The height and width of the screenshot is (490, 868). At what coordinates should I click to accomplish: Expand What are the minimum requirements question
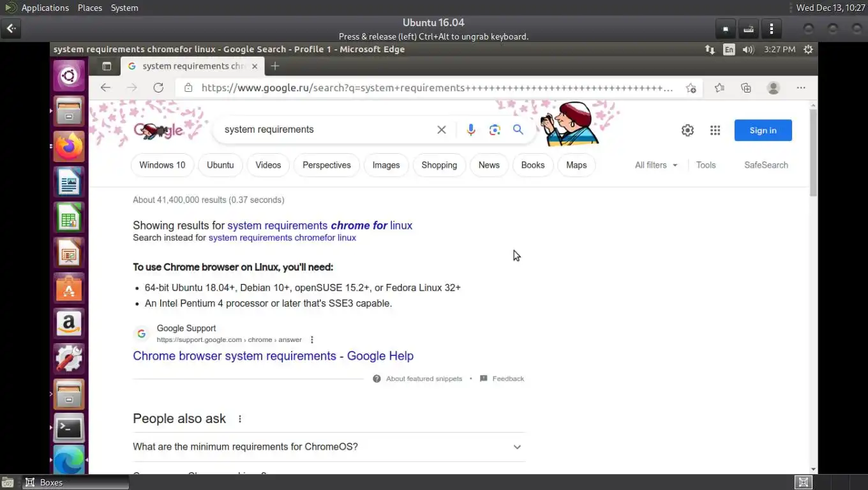pyautogui.click(x=329, y=447)
